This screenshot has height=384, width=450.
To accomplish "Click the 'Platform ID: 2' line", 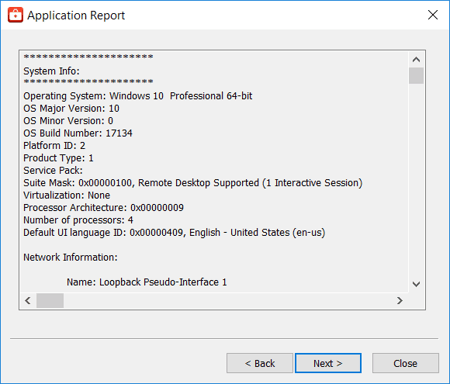I will tap(54, 146).
